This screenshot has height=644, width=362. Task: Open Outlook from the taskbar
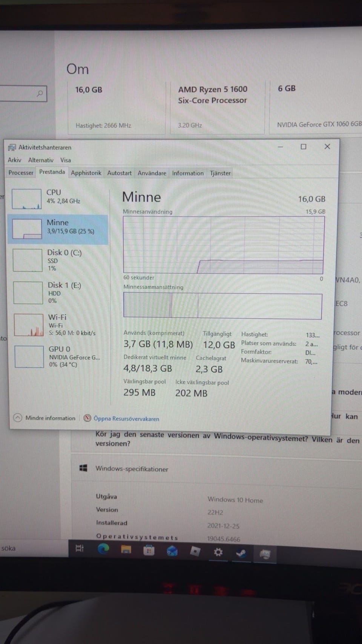pos(172,551)
